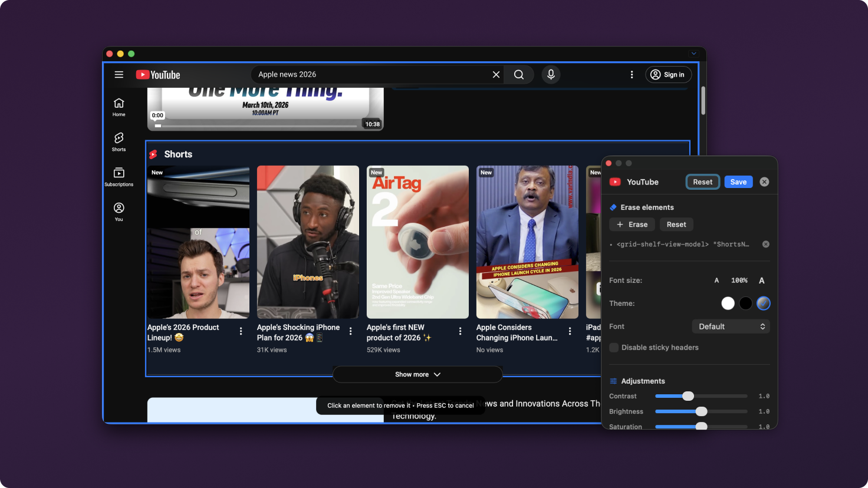The width and height of the screenshot is (868, 488).
Task: Open the "One More Thing" video thumbnail
Action: [265, 108]
